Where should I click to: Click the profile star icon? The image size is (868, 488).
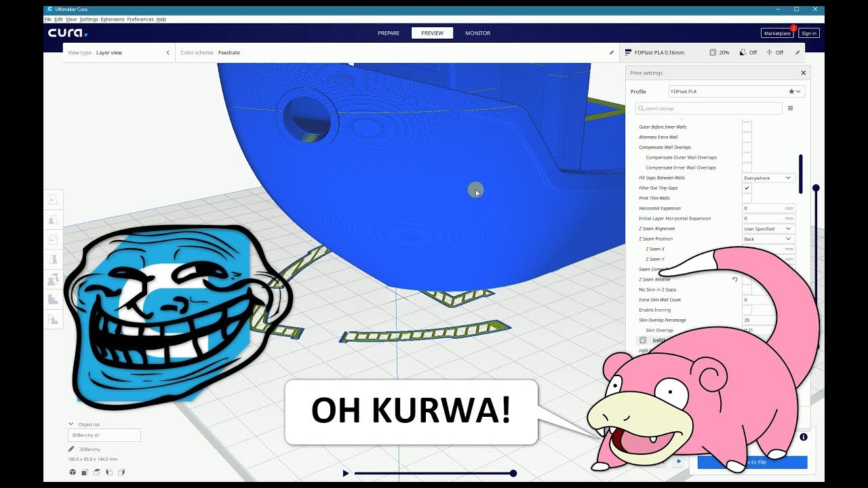(x=791, y=91)
